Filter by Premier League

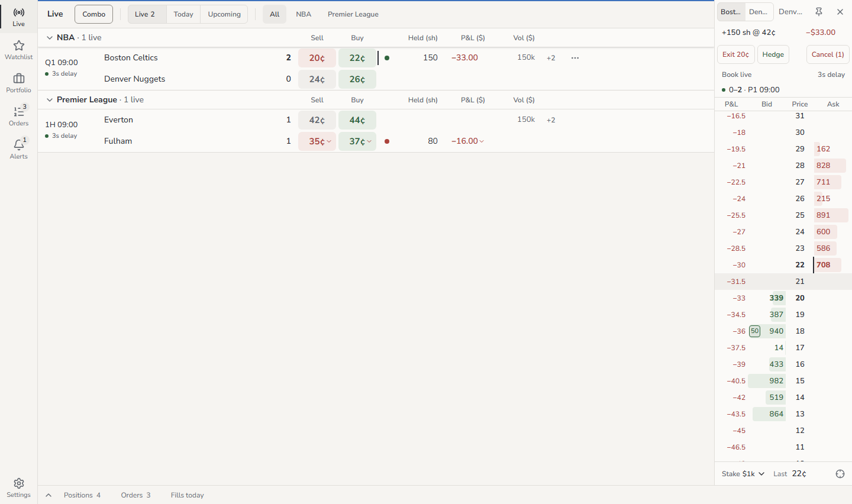353,14
